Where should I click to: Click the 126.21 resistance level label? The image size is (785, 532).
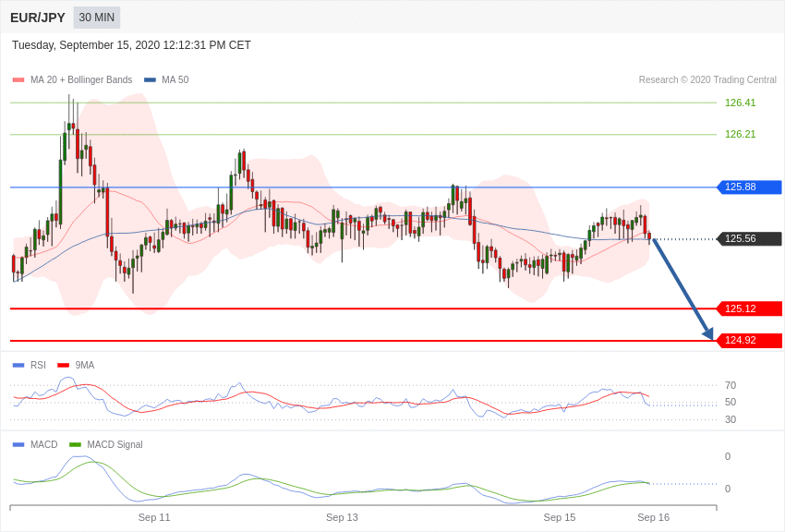[740, 134]
